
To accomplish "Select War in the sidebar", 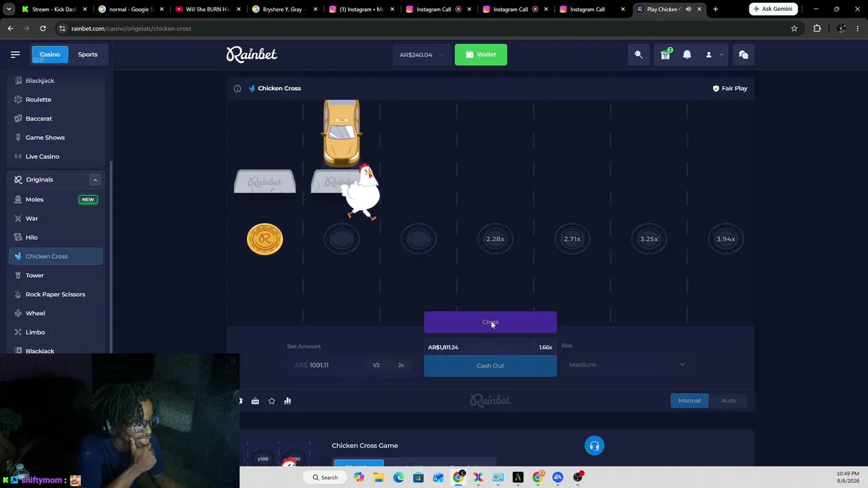I will (x=56, y=218).
